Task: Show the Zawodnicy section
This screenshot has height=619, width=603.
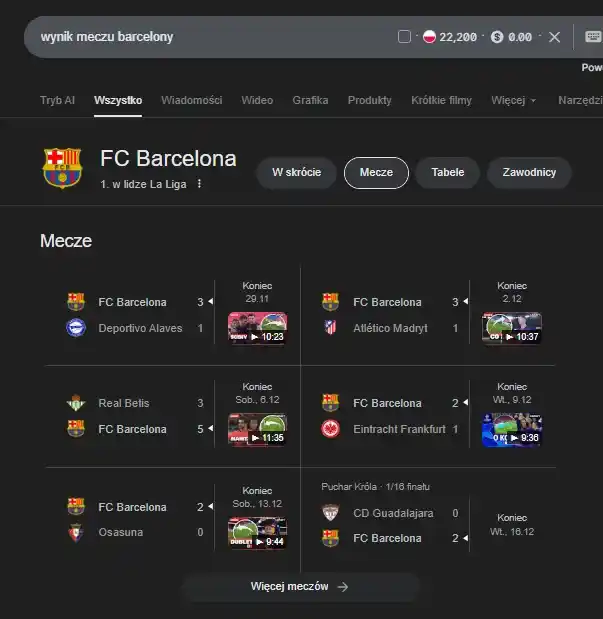Action: click(529, 172)
